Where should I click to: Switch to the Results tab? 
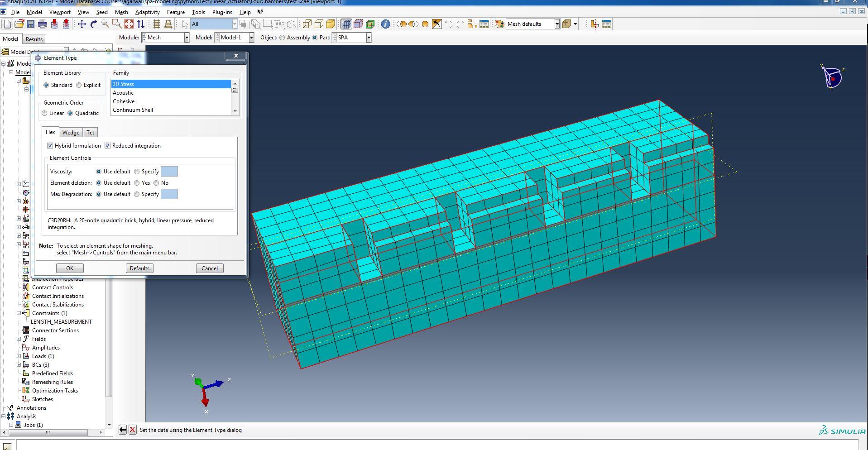[34, 39]
